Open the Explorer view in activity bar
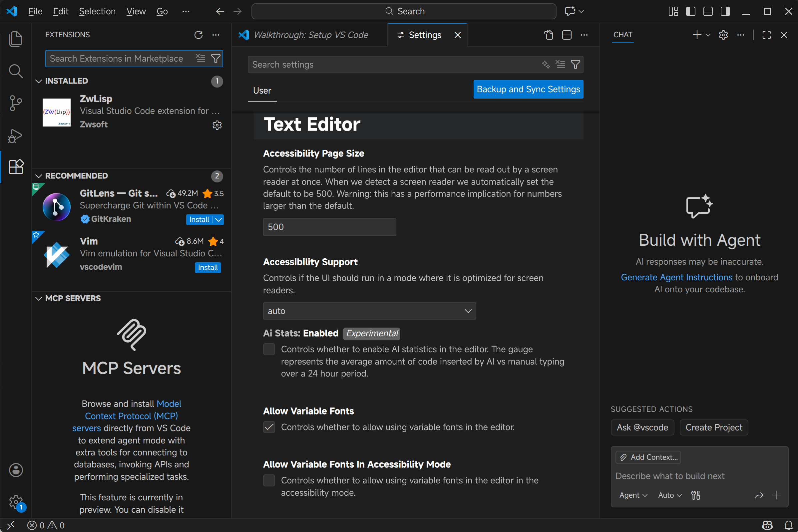The width and height of the screenshot is (798, 532). (x=15, y=39)
